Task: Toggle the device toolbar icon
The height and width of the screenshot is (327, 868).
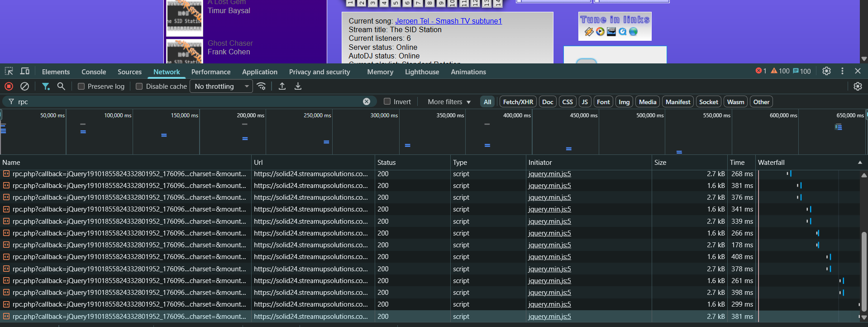Action: click(x=25, y=71)
